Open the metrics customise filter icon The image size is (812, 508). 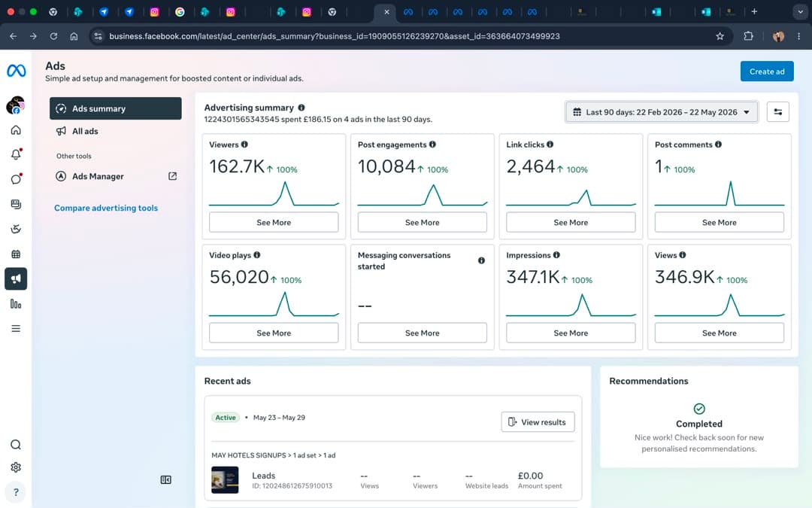(x=778, y=112)
